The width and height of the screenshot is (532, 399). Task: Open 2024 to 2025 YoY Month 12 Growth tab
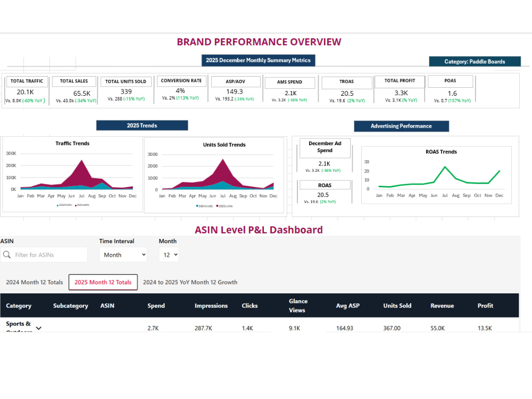coord(190,282)
